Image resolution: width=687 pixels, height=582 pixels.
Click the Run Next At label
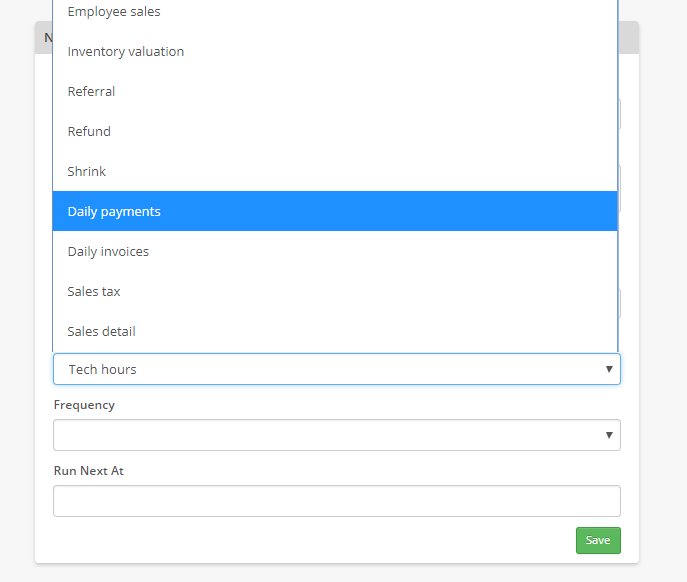coord(89,471)
